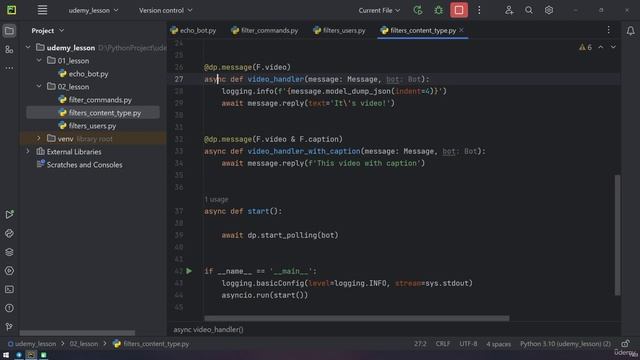Viewport: 640px width, 360px height.
Task: Open the Structure tool window icon
Action: click(9, 50)
